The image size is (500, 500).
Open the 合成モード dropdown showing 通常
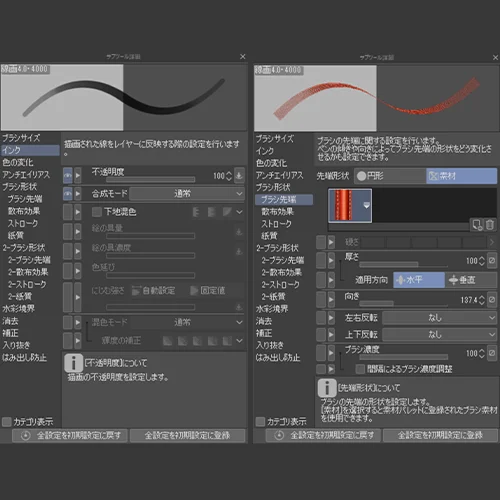[187, 194]
